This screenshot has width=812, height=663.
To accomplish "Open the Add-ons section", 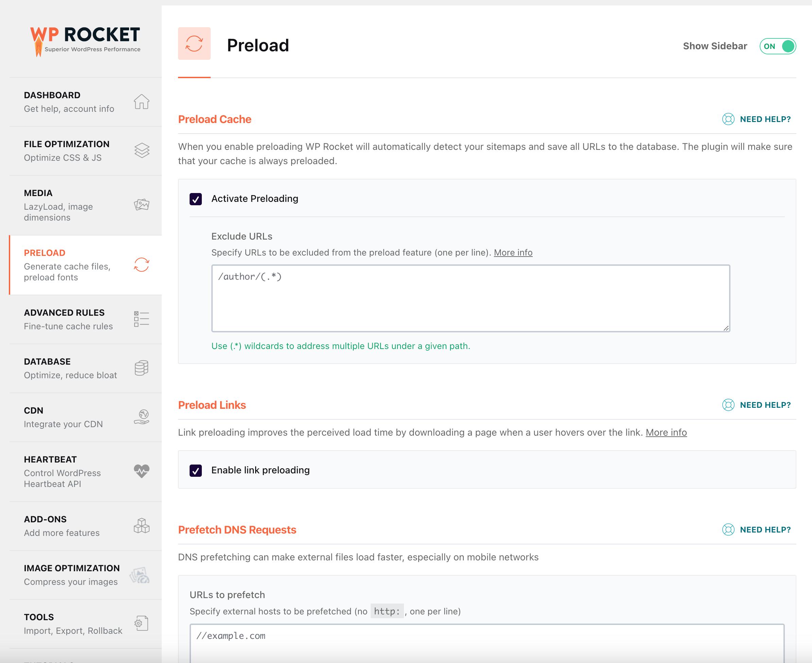I will coord(86,526).
